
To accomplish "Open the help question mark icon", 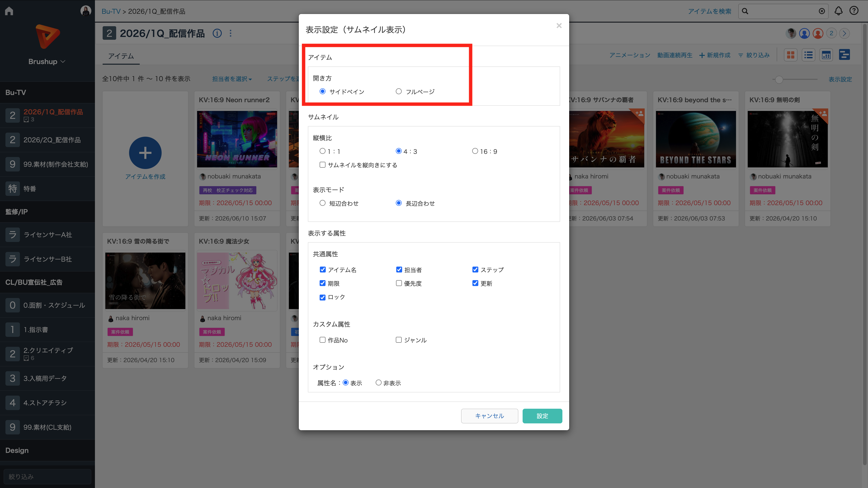I will [x=854, y=11].
